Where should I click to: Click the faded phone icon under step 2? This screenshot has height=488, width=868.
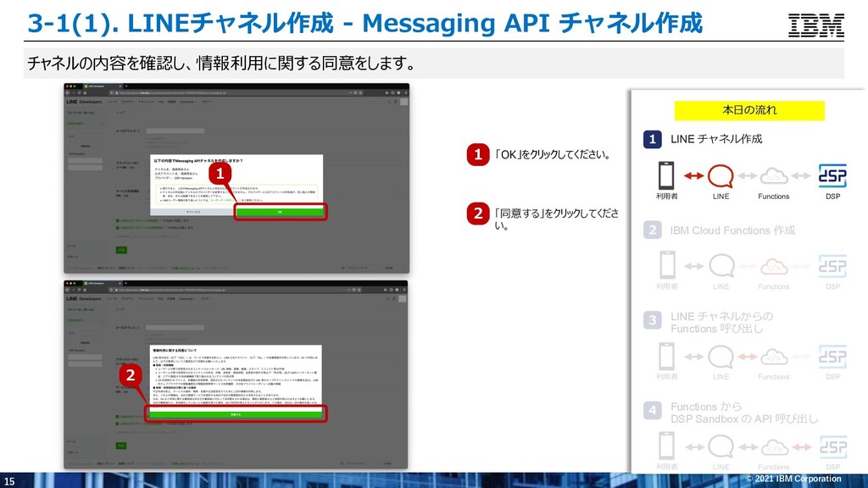point(666,265)
